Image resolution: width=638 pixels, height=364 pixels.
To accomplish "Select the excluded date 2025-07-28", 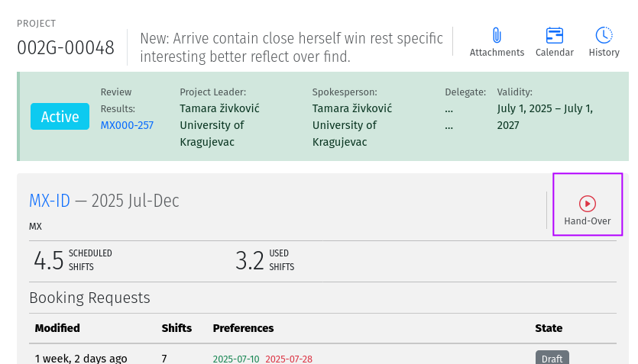I will coord(289,359).
